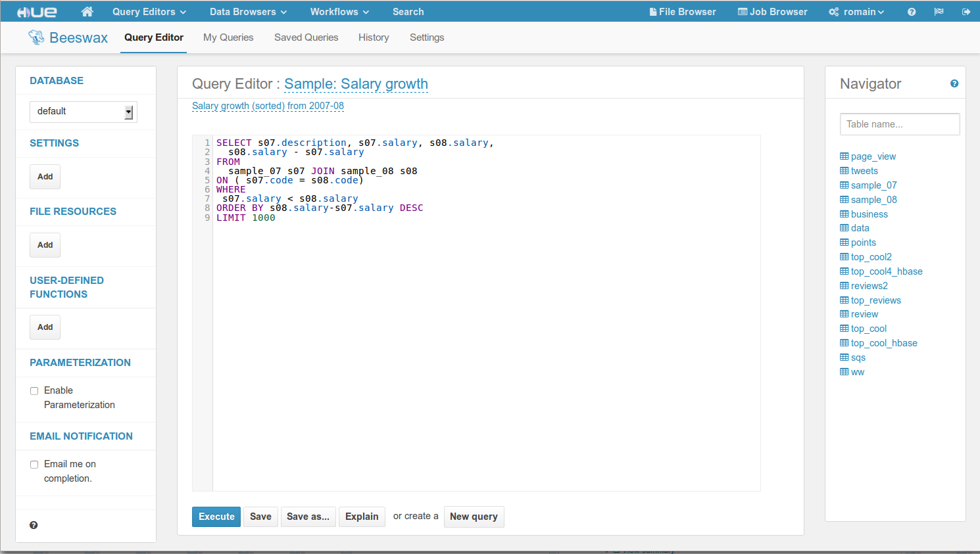Viewport: 980px width, 554px height.
Task: Click the Navigator help icon
Action: coord(954,83)
